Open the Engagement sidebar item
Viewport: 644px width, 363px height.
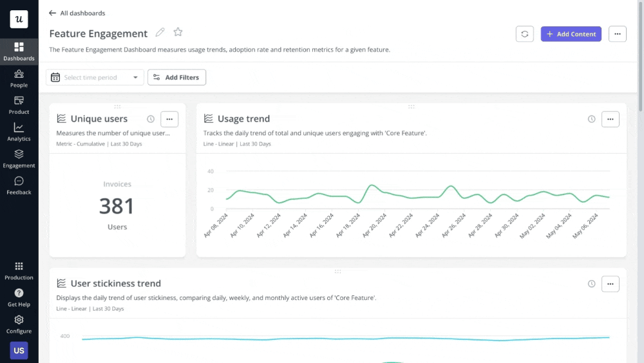pyautogui.click(x=19, y=159)
